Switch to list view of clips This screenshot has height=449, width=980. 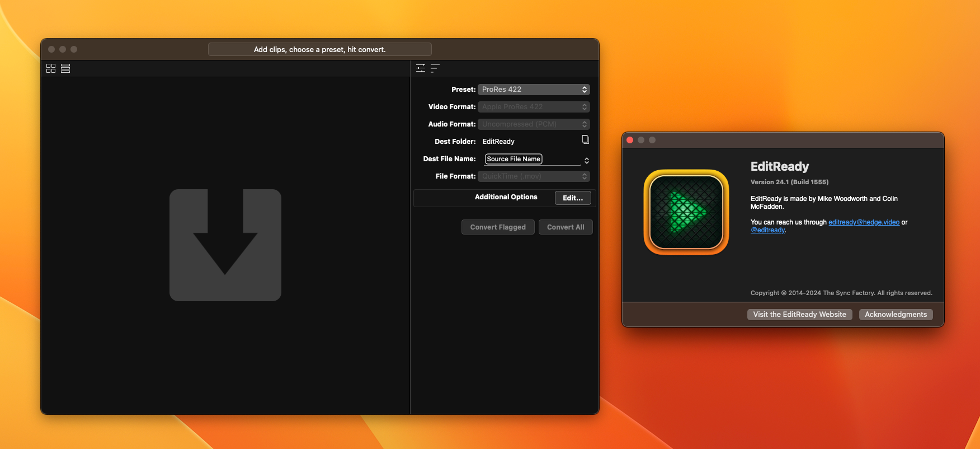click(x=65, y=68)
